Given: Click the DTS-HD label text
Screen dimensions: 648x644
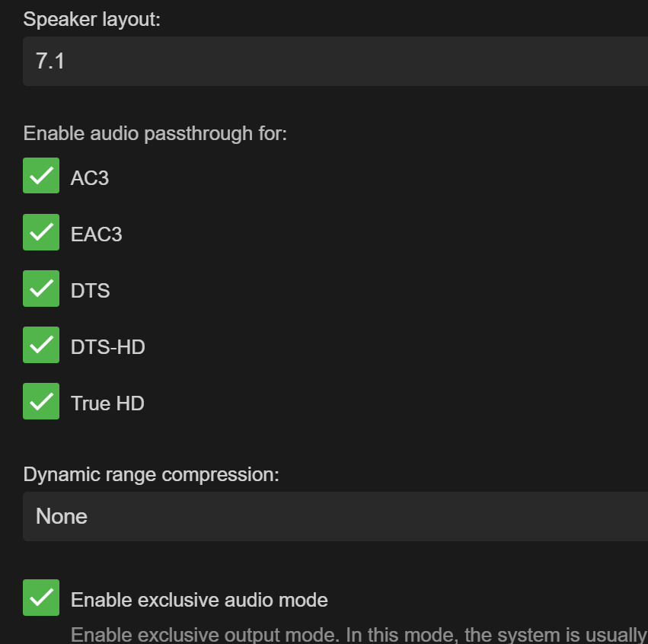Looking at the screenshot, I should coord(107,347).
